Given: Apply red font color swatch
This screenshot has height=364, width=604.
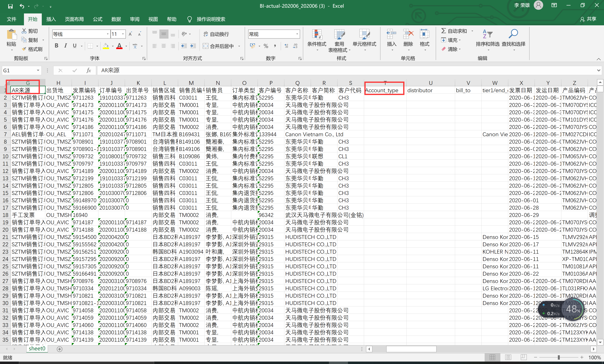Looking at the screenshot, I should pyautogui.click(x=119, y=46).
